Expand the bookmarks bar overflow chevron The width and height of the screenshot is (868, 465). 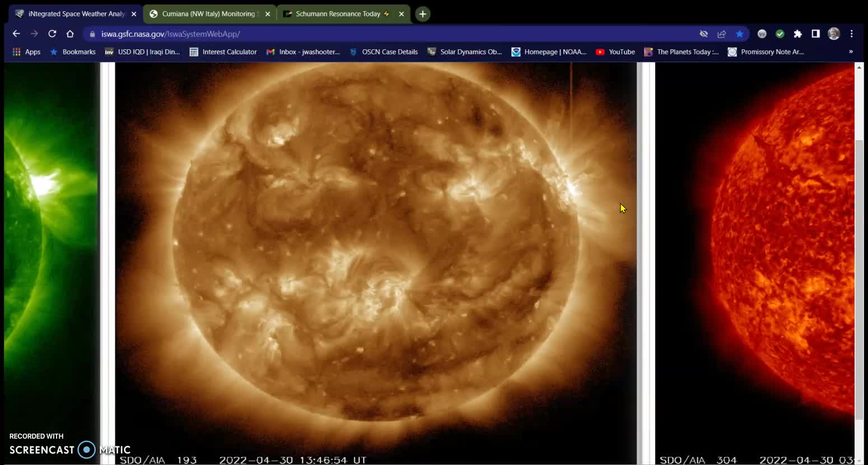(x=851, y=52)
